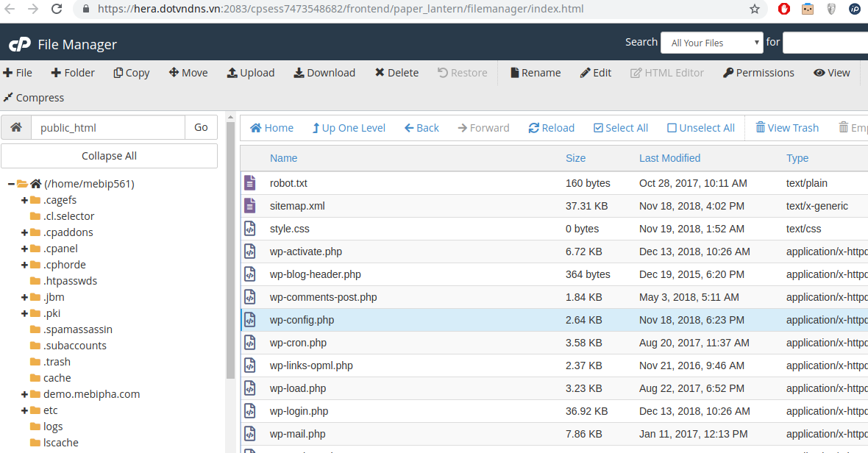
Task: Select the wp-comments-post.php file name
Action: click(323, 297)
